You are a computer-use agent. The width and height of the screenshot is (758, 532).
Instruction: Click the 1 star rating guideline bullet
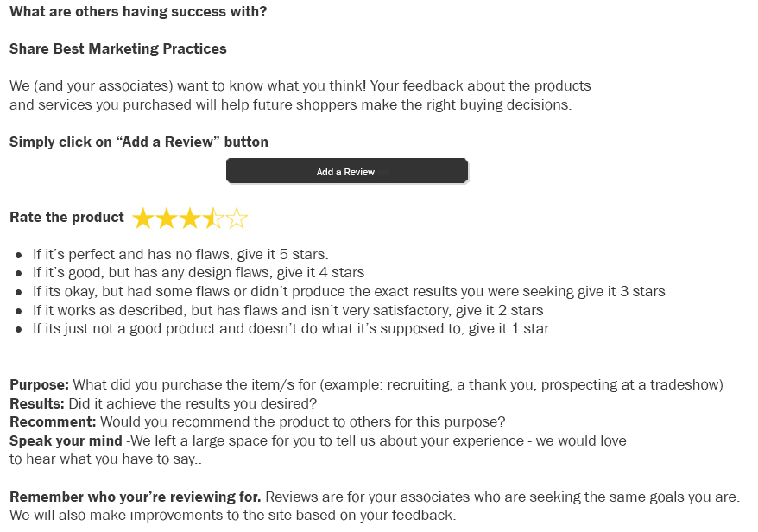[x=291, y=328]
